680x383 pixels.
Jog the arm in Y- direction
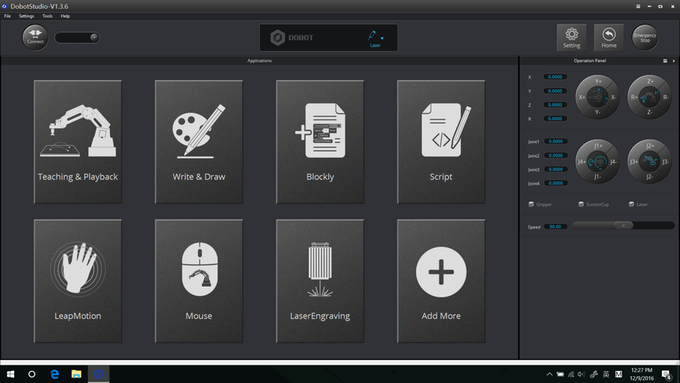pos(598,112)
